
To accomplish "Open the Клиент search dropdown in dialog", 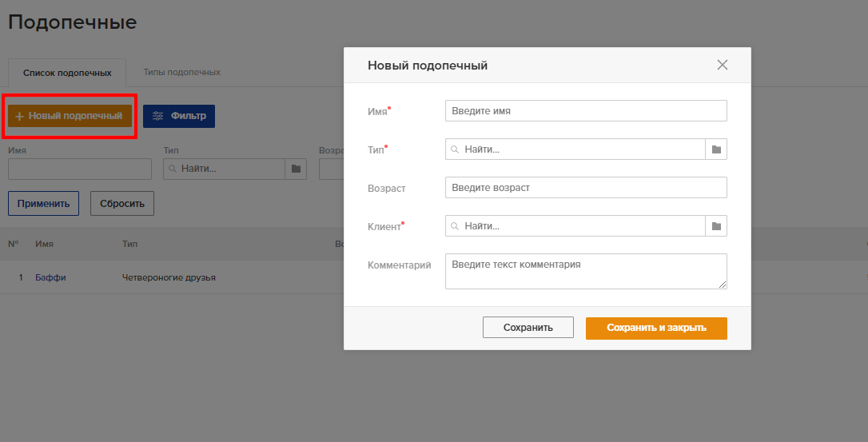I will [x=575, y=226].
